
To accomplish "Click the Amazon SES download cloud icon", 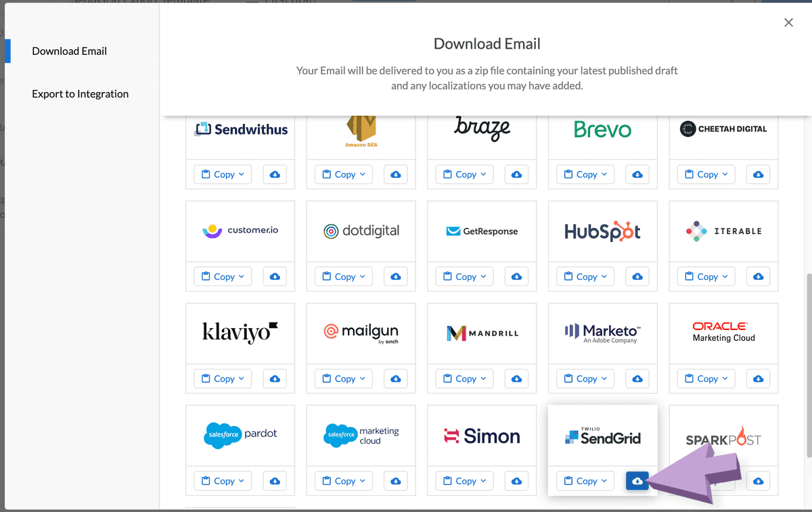I will tap(396, 174).
